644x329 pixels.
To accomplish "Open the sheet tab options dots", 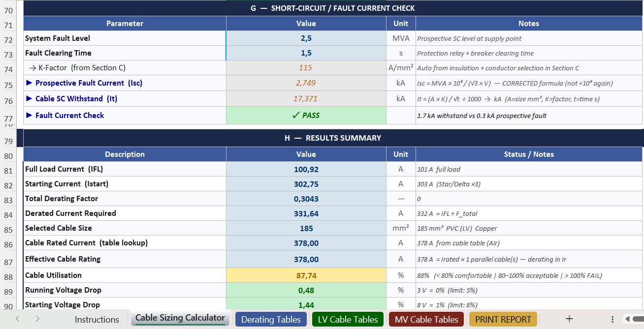I will (612, 319).
